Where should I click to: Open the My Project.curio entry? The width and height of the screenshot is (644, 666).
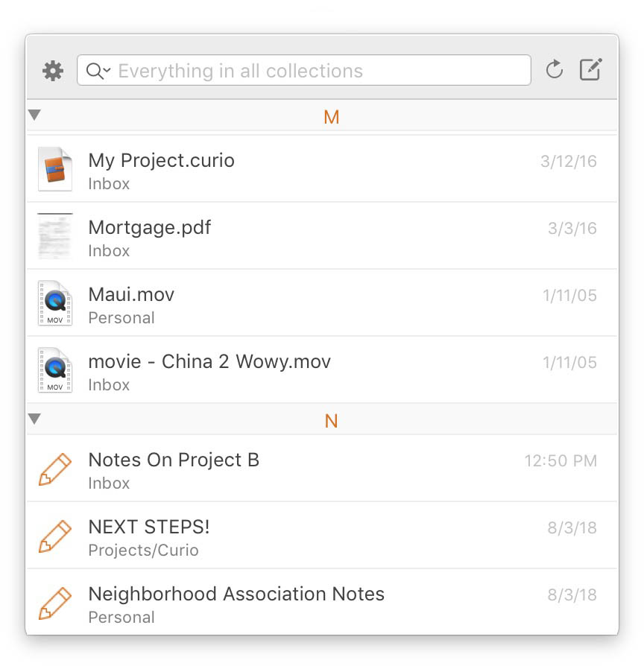click(162, 161)
